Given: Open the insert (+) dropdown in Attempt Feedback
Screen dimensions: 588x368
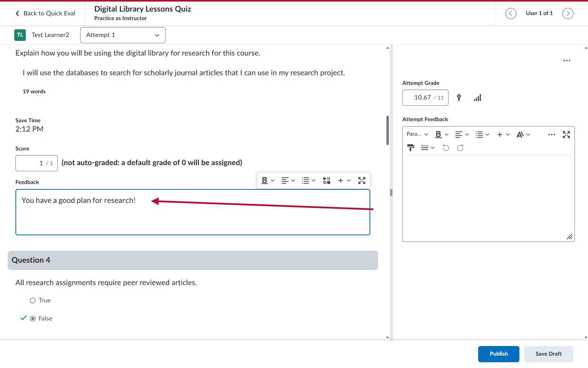Looking at the screenshot, I should coord(503,135).
